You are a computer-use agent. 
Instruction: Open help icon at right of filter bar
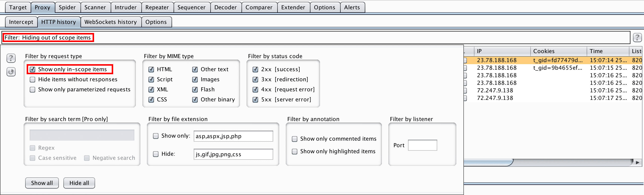tap(637, 38)
